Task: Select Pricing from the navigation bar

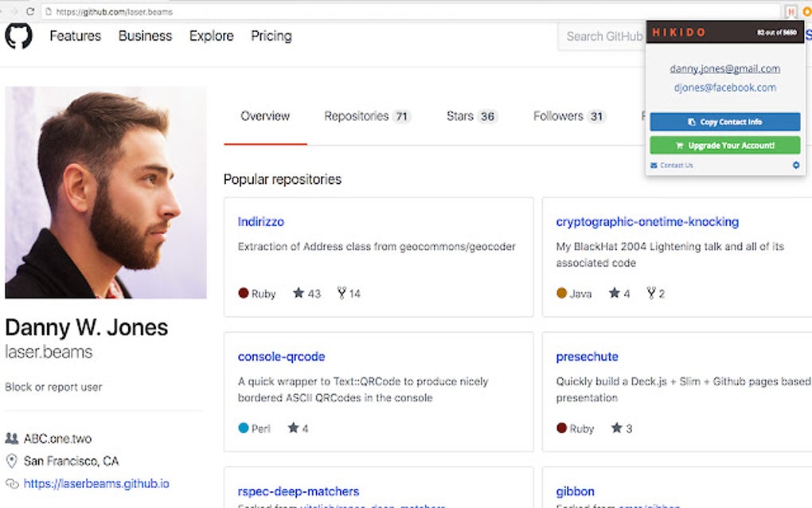Action: 271,36
